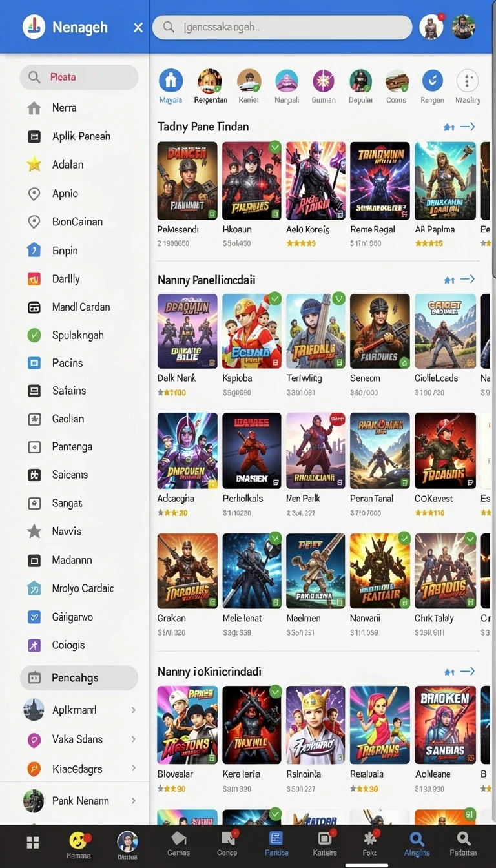Expand the KiacGdagrs chevron

133,768
